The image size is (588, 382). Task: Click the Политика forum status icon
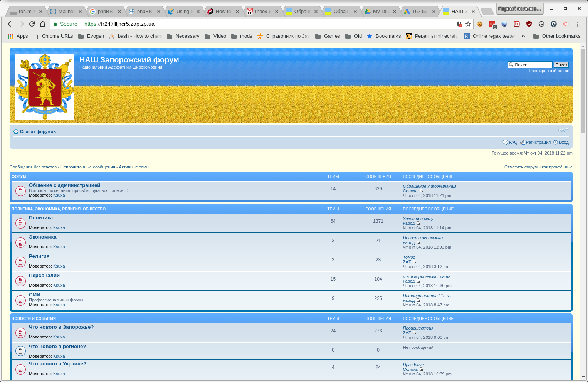tap(20, 223)
